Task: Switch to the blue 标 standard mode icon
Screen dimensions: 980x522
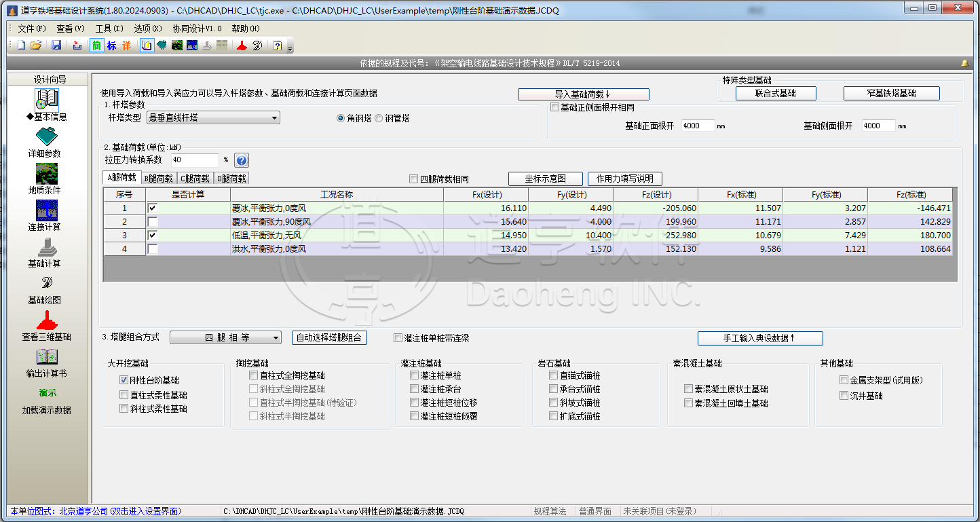Action: click(111, 45)
